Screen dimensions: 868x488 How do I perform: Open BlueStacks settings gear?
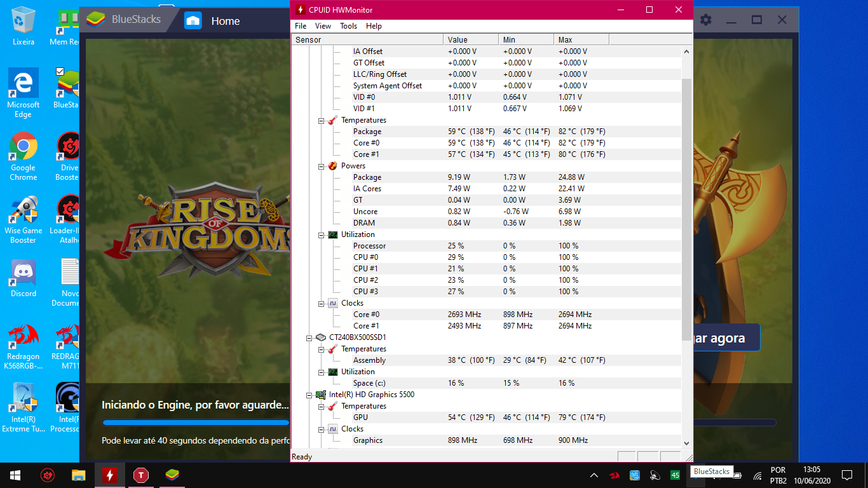tap(706, 20)
